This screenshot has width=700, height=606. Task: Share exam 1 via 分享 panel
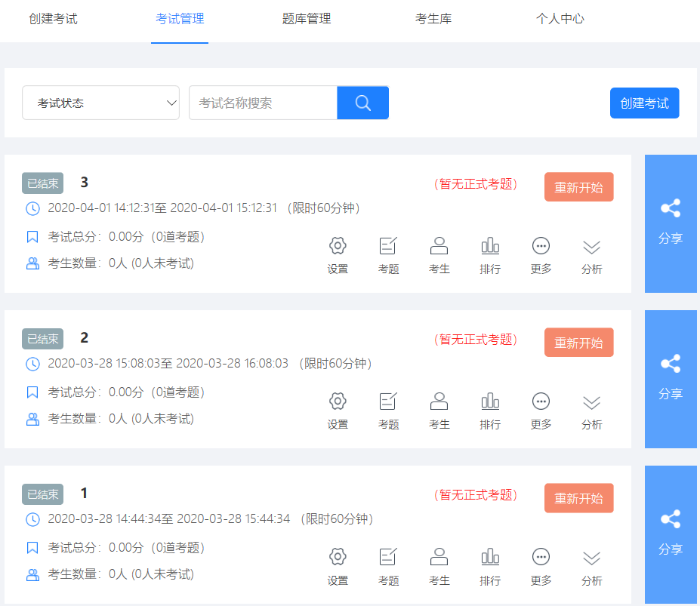tap(671, 534)
